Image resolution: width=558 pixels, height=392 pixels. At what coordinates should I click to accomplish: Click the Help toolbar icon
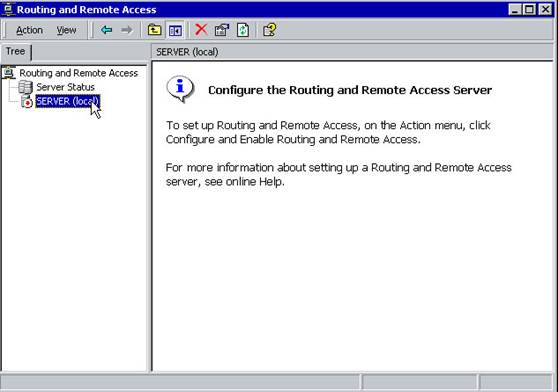[269, 30]
